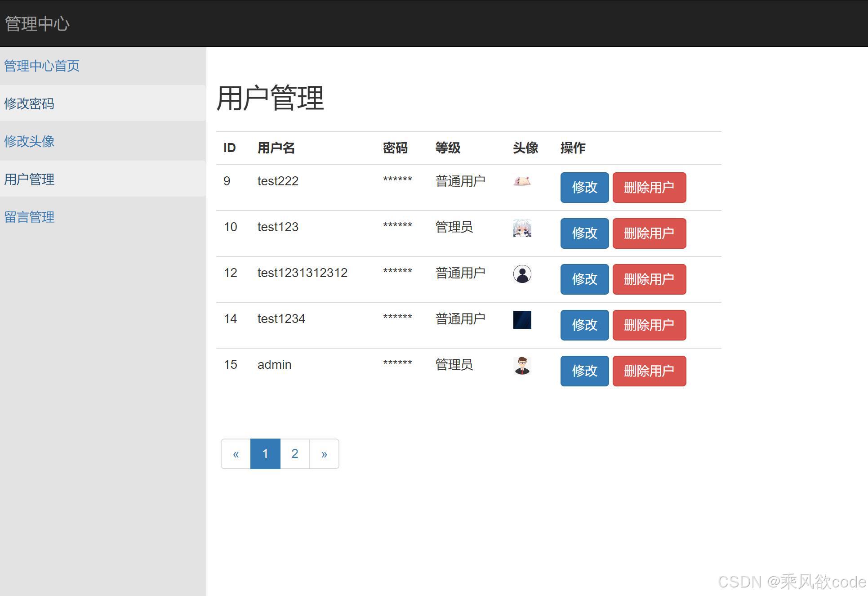
Task: Click the default person avatar for test1231312312
Action: [x=522, y=273]
